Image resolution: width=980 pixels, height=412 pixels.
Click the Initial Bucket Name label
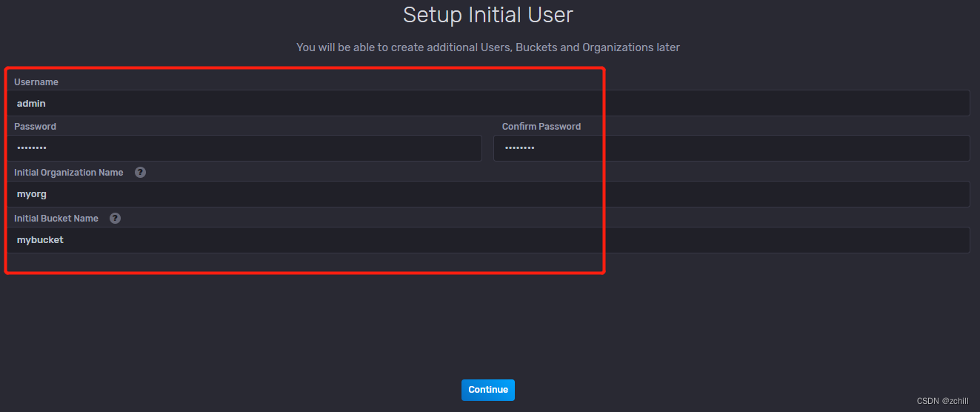(56, 218)
